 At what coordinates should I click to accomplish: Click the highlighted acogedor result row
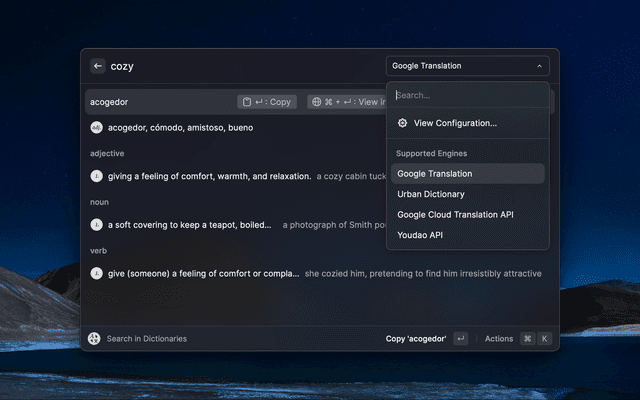coord(160,102)
